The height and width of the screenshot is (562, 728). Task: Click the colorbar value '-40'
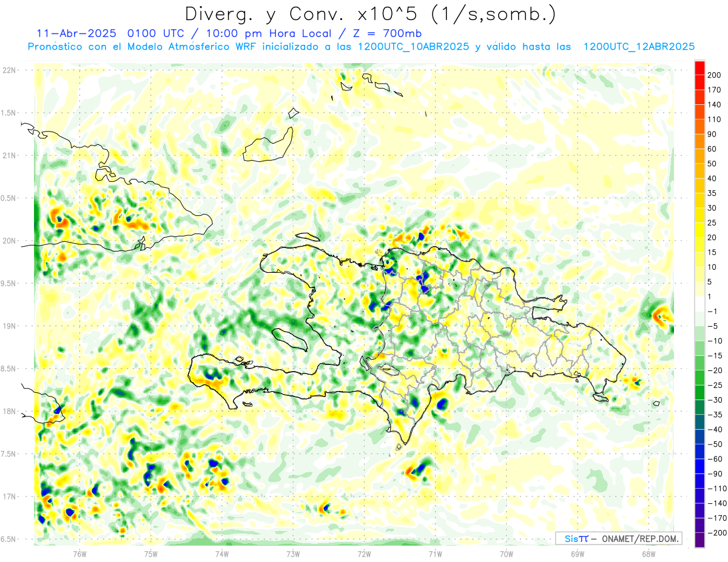[x=715, y=430]
